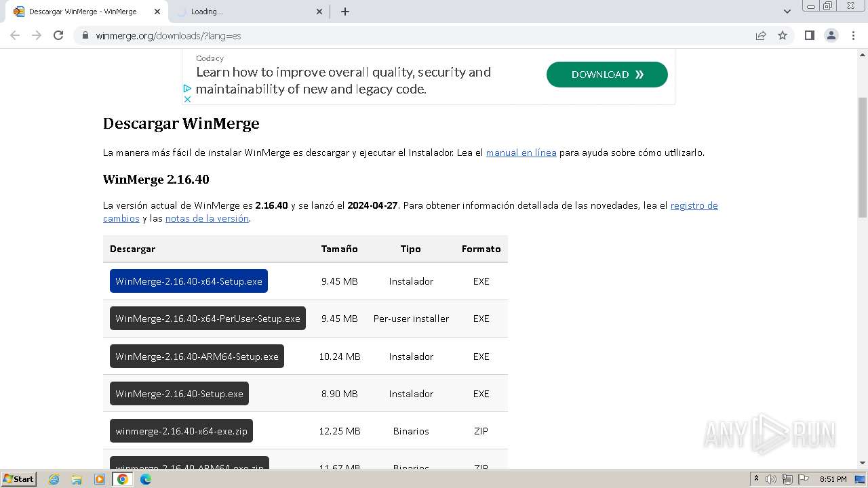Select the 10.24 MB size cell

tap(340, 357)
